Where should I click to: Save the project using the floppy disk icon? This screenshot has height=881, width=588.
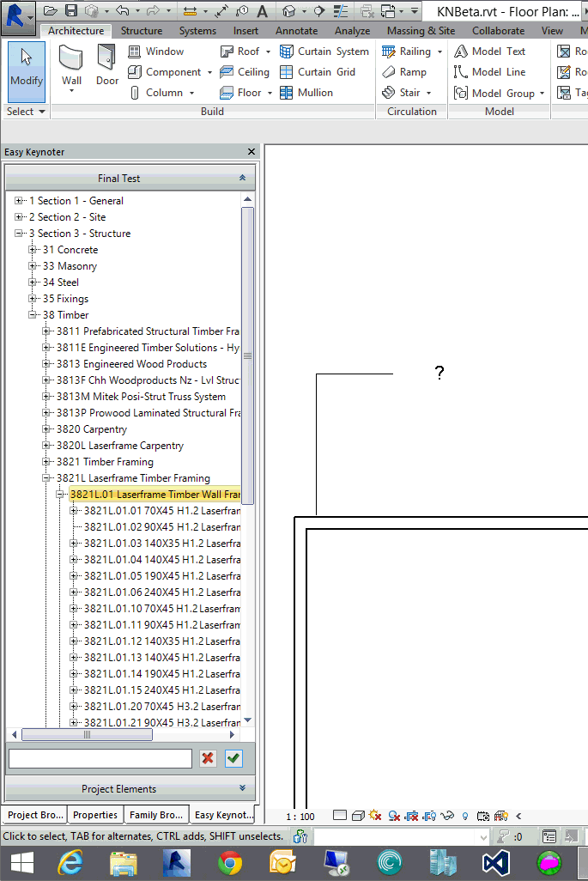(x=70, y=10)
